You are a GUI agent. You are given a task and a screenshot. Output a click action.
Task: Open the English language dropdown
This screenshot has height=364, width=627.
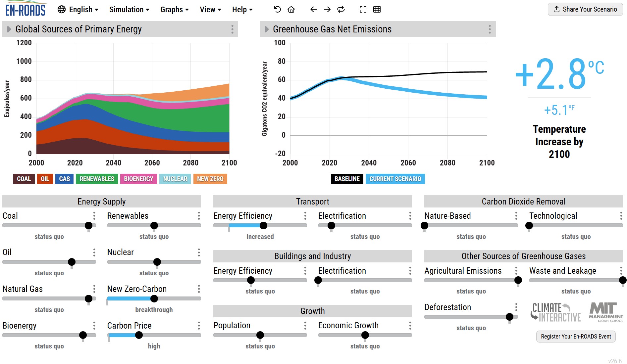click(x=78, y=10)
